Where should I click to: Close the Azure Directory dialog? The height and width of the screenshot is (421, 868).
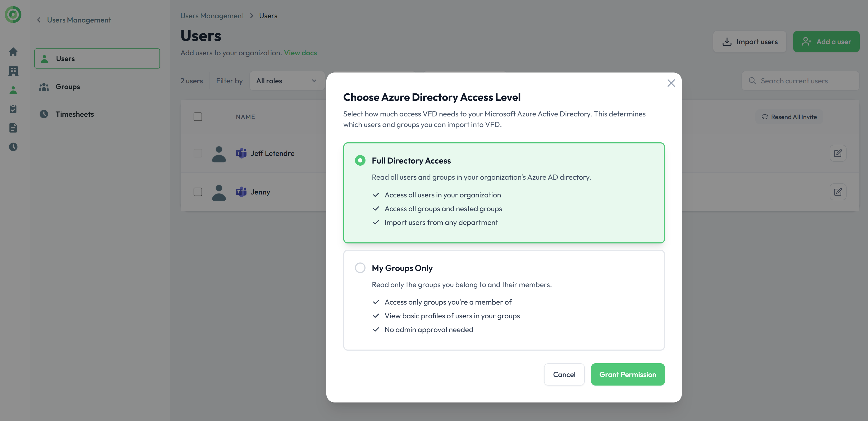(x=671, y=83)
